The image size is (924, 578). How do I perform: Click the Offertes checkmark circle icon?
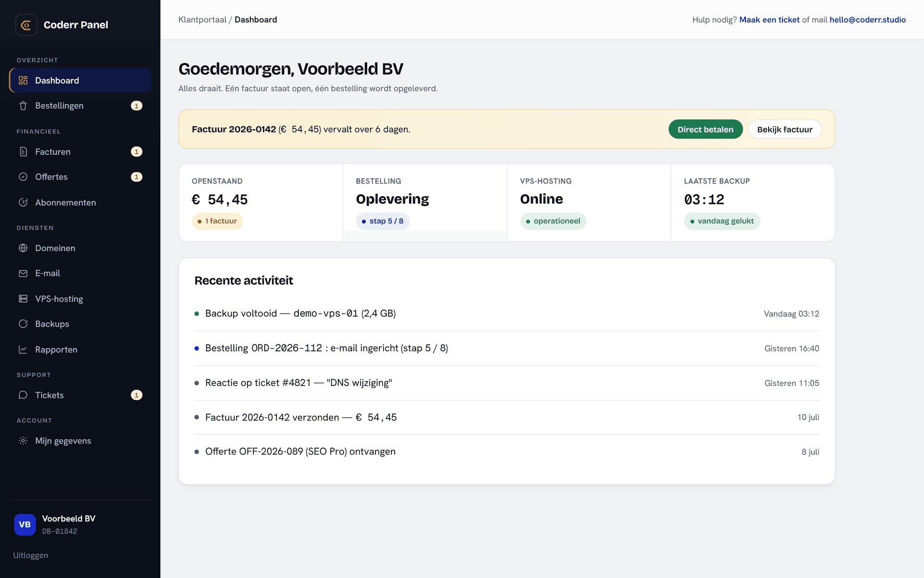[x=23, y=177]
